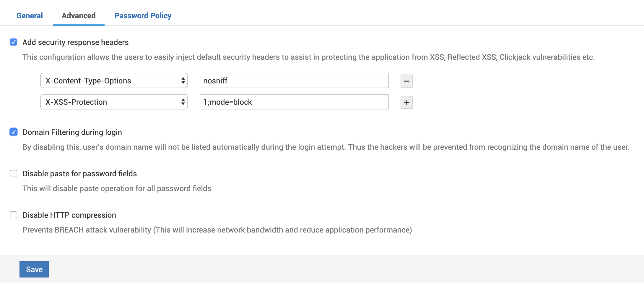This screenshot has width=644, height=284.
Task: Click the X-XSS-Protection dropdown arrows
Action: pos(183,102)
